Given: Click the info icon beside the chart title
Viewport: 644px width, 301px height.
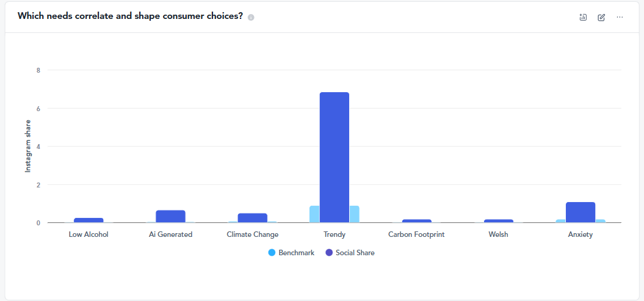Looking at the screenshot, I should pos(251,17).
